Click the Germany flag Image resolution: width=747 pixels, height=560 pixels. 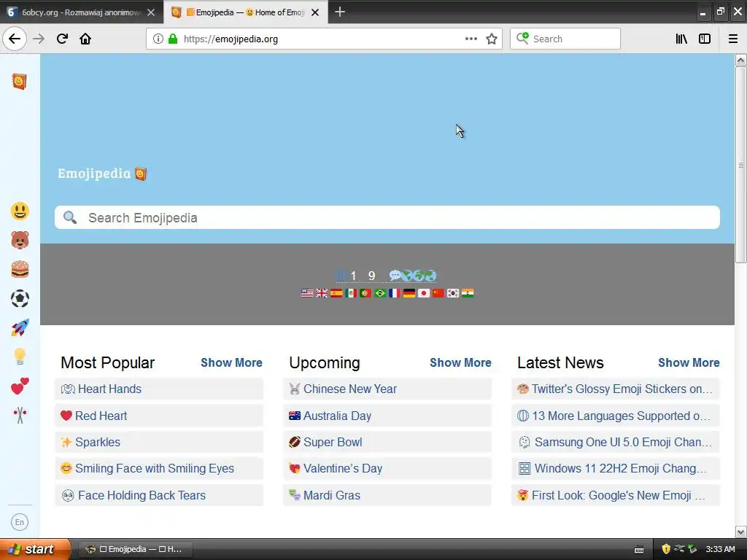pyautogui.click(x=409, y=293)
